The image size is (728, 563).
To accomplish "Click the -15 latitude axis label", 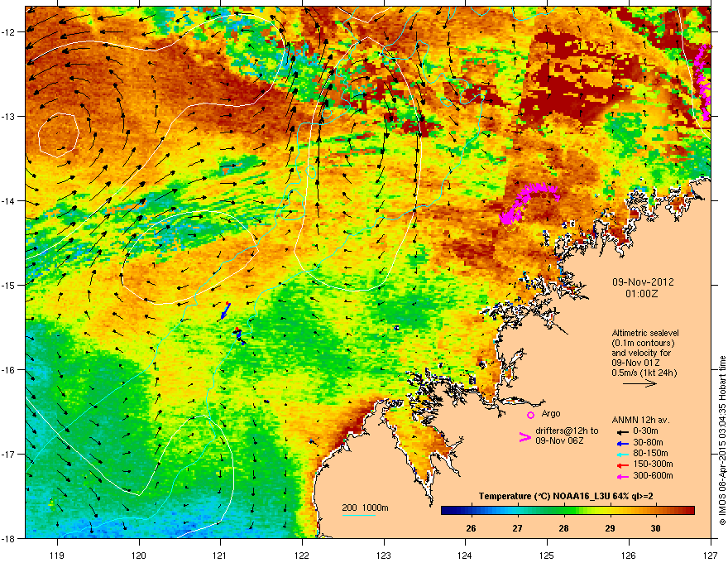I will [x=8, y=285].
